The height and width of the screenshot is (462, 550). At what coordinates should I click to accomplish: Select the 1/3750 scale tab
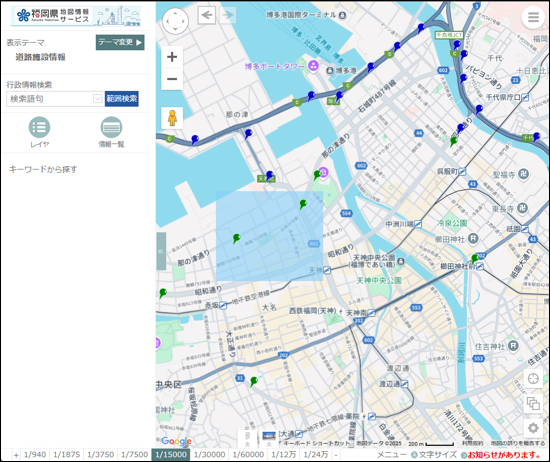tap(101, 455)
